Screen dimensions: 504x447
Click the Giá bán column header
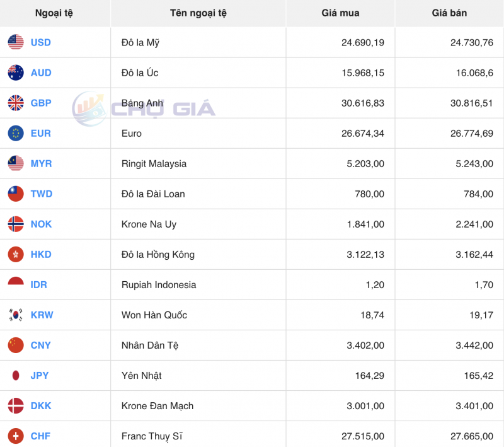tap(449, 13)
